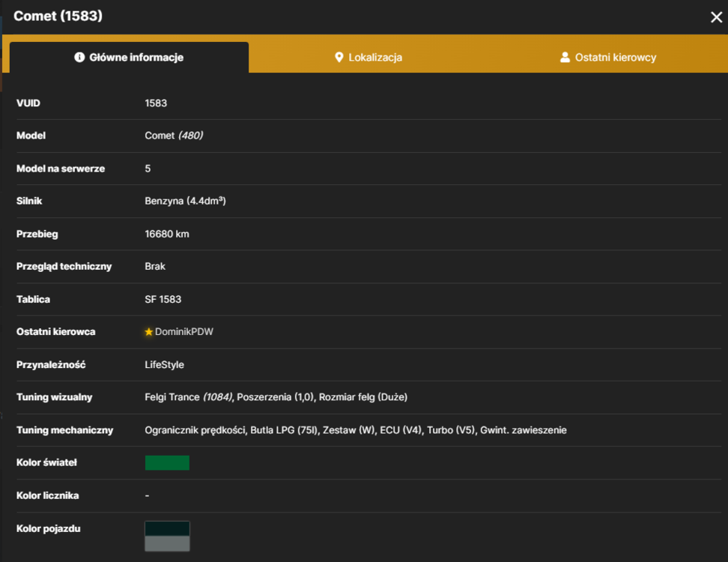The height and width of the screenshot is (562, 728).
Task: Click the Comet (1583) title text
Action: (58, 16)
